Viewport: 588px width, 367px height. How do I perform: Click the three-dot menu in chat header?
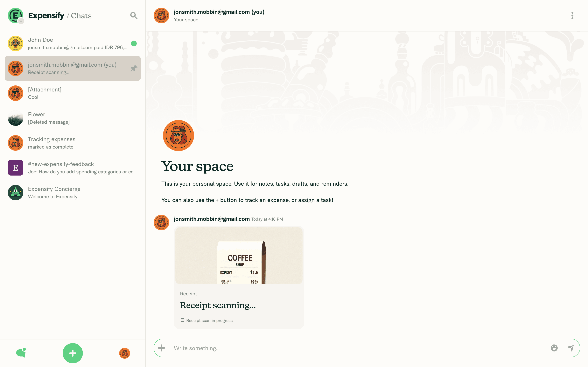pyautogui.click(x=572, y=16)
